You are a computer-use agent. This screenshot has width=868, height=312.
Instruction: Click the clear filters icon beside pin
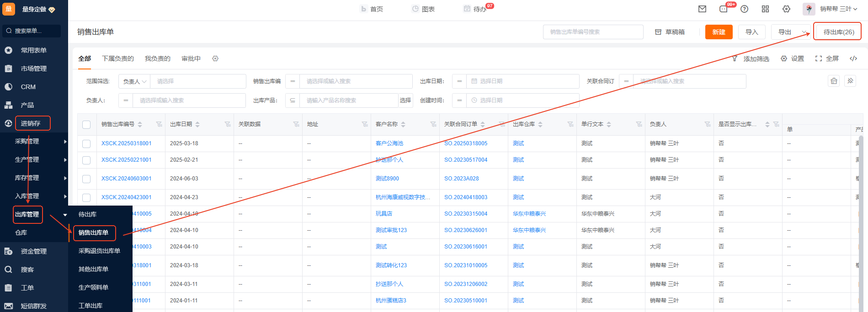(834, 81)
